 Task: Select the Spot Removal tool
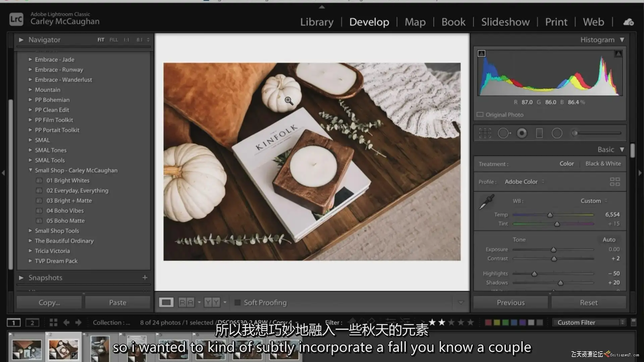[x=503, y=133]
